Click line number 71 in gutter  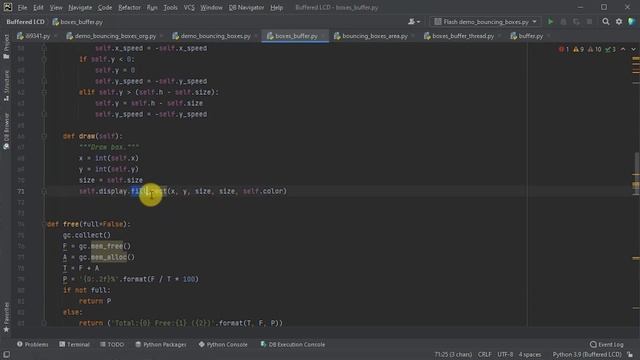[20, 191]
